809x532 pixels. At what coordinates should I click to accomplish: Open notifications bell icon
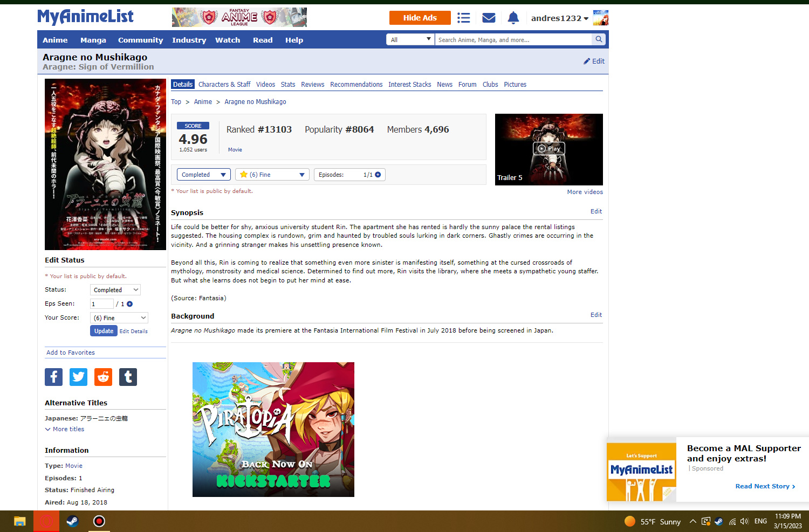(513, 18)
